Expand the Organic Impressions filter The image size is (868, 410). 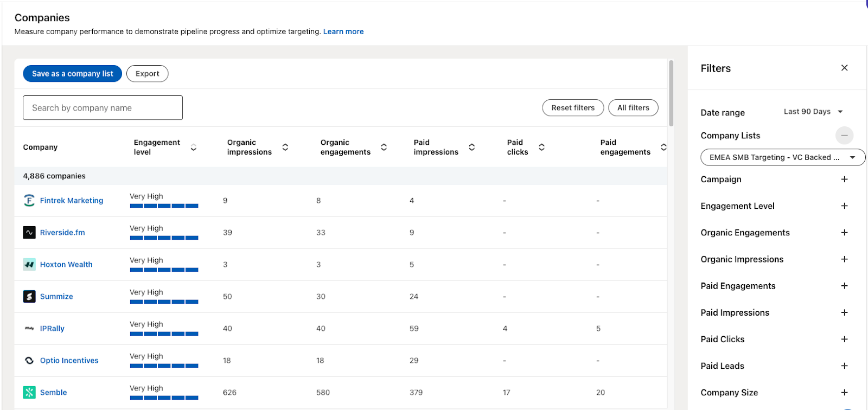point(844,259)
